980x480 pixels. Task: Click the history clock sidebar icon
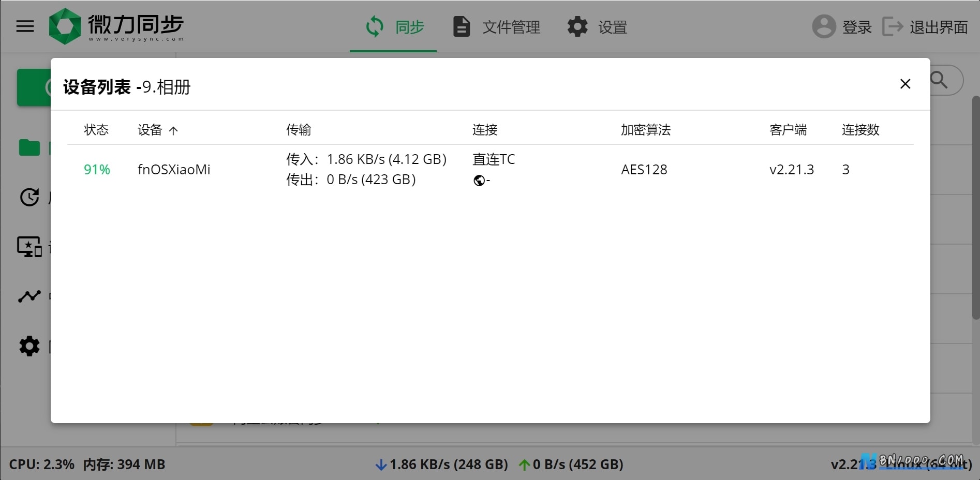click(x=29, y=197)
